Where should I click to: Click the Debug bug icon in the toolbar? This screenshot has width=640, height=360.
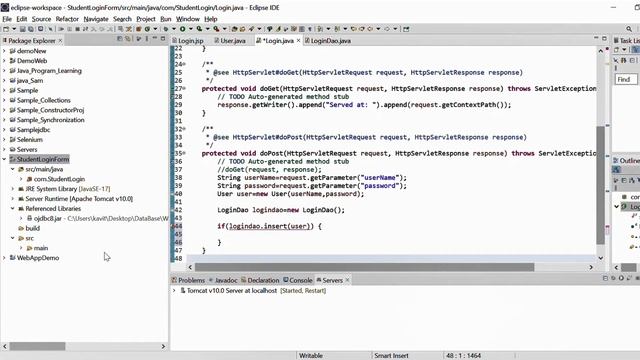pos(166,29)
